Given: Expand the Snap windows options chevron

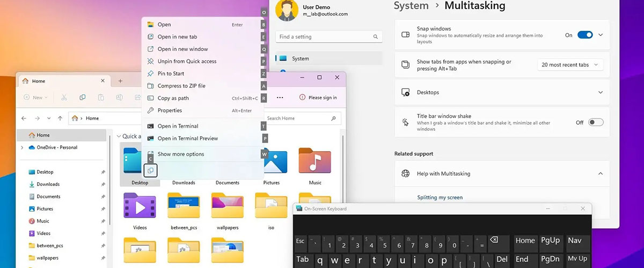Looking at the screenshot, I should point(601,35).
